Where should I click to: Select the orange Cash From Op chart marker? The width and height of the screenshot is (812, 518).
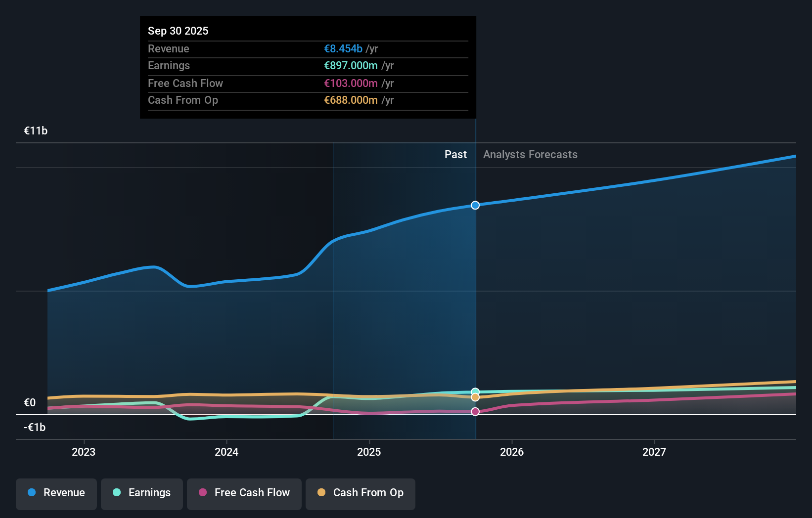point(475,397)
